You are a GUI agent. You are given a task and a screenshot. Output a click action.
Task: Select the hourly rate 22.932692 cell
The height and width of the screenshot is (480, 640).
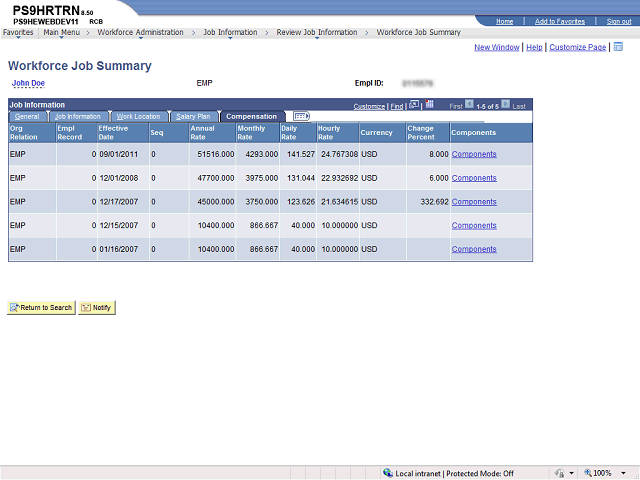point(339,178)
